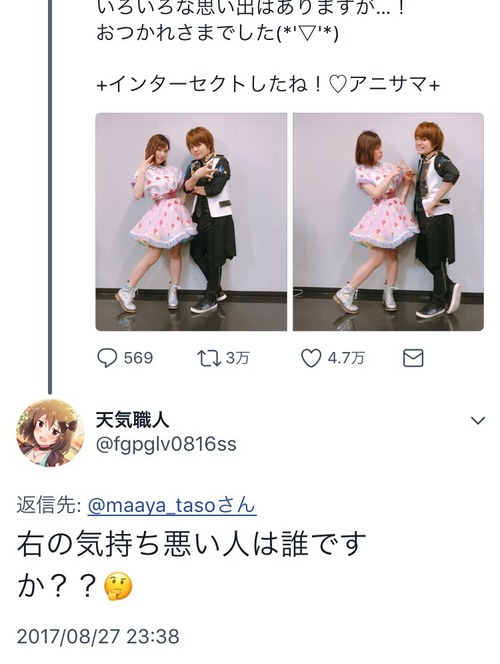Screen dimensions: 500x664
Task: Expand the tweet options chevron
Action: [x=478, y=421]
